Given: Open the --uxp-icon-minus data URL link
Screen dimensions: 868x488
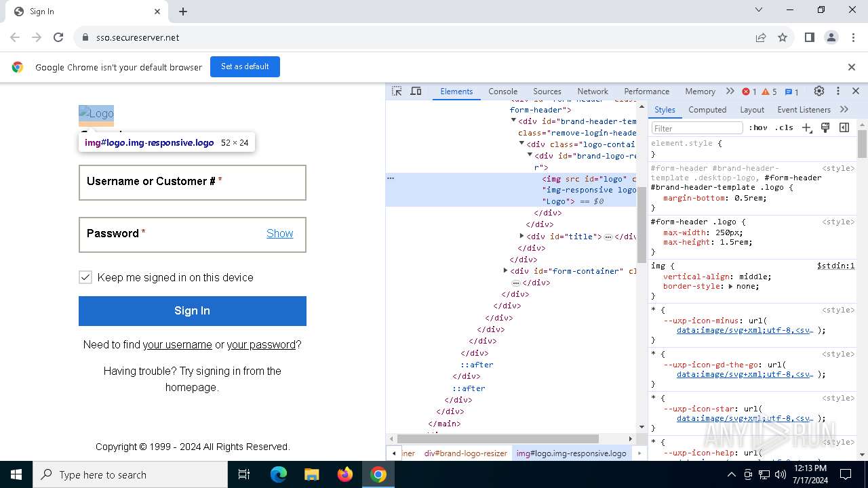Looking at the screenshot, I should tap(745, 330).
